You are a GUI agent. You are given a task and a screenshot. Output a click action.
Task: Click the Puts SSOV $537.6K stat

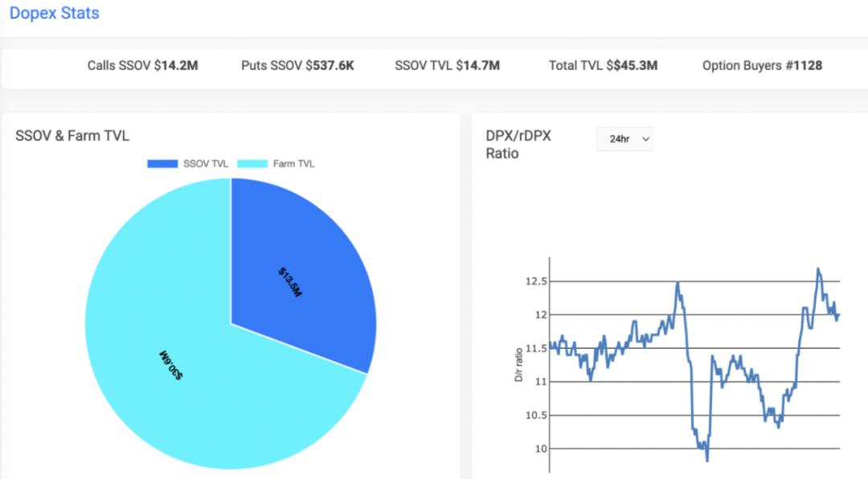[x=297, y=66]
